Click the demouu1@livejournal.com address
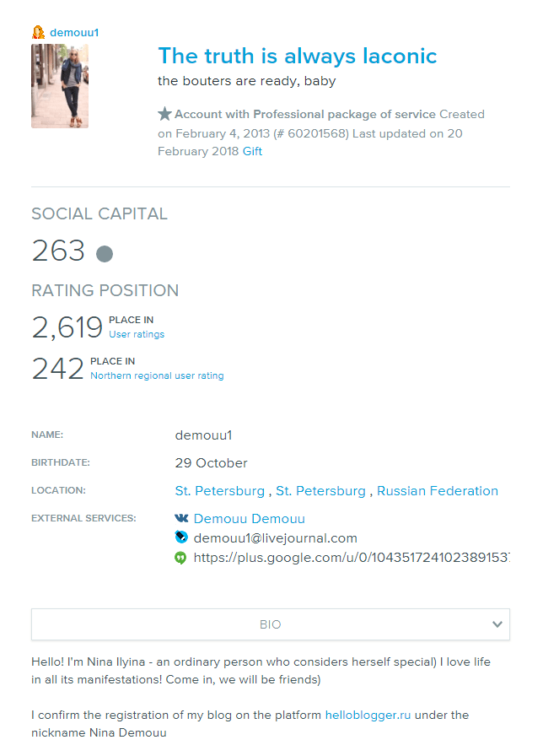 click(x=275, y=537)
